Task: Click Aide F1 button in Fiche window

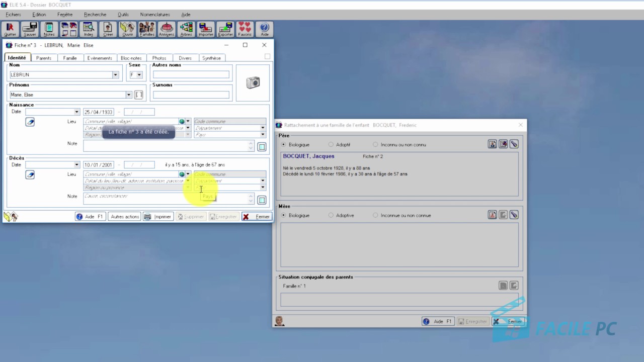Action: click(x=90, y=217)
